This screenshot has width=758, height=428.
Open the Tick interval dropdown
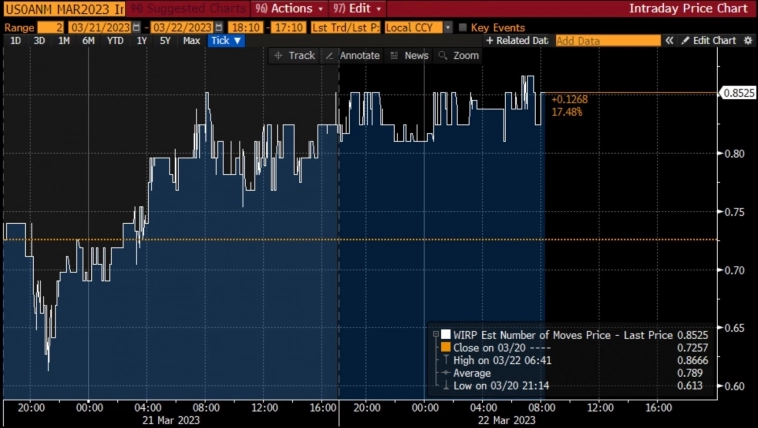(226, 41)
